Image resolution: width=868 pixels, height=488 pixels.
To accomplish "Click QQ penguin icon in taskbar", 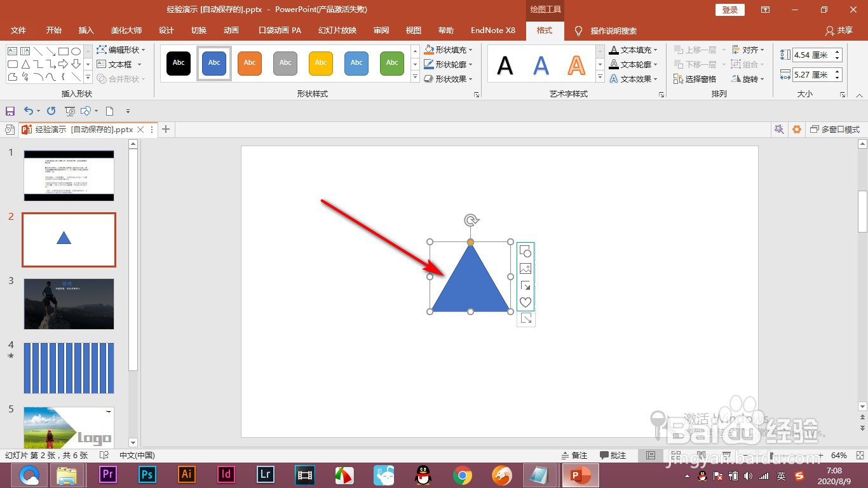I will 423,475.
